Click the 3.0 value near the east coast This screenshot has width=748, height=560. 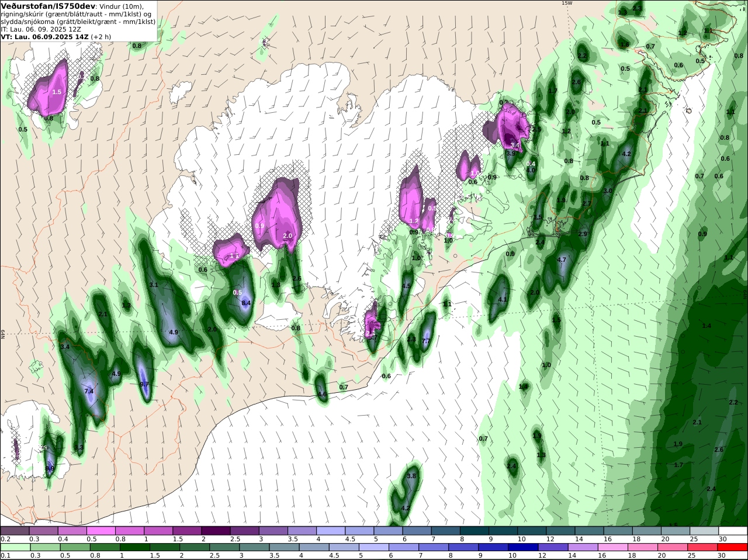pyautogui.click(x=608, y=191)
